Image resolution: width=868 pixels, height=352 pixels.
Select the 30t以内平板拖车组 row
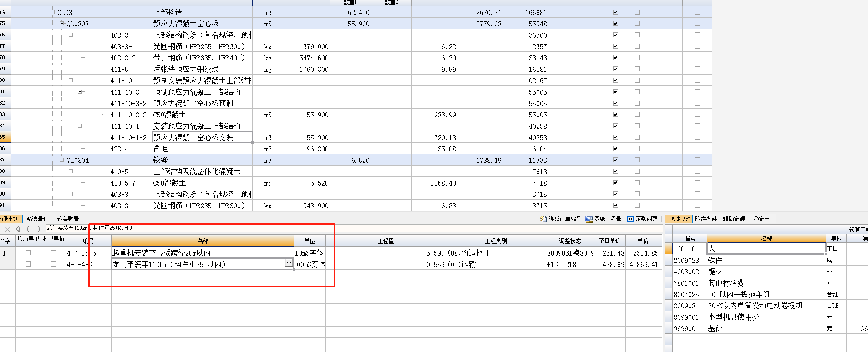click(x=766, y=294)
